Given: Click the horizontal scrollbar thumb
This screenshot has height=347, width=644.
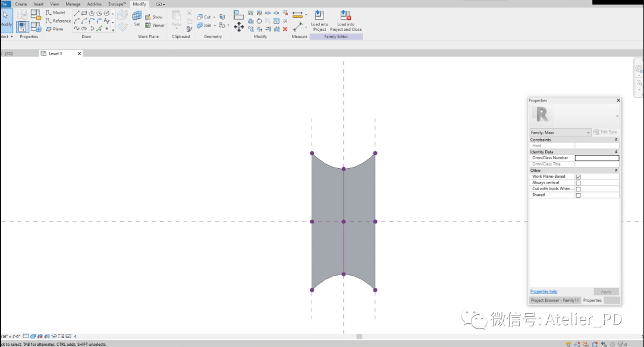Looking at the screenshot, I should click(x=359, y=336).
